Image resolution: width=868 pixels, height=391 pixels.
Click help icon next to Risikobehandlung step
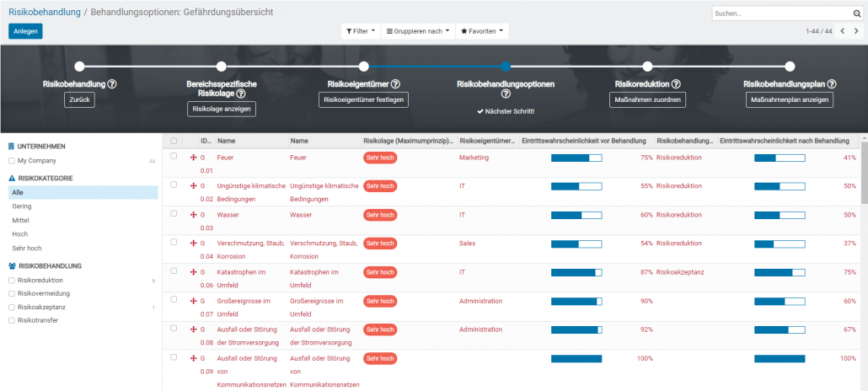pyautogui.click(x=112, y=84)
